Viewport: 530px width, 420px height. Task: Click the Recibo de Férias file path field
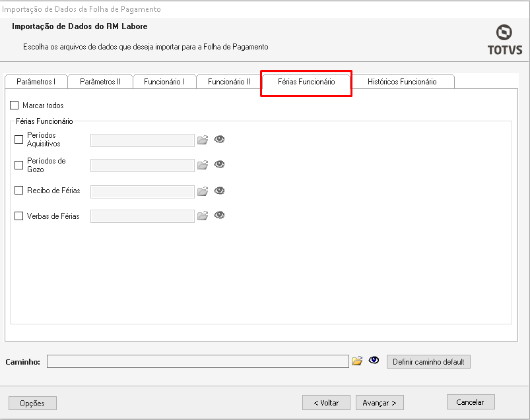tap(143, 192)
